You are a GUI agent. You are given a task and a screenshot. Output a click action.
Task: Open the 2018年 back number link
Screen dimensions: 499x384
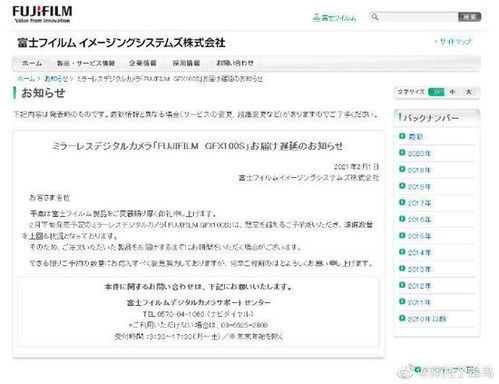pos(419,187)
